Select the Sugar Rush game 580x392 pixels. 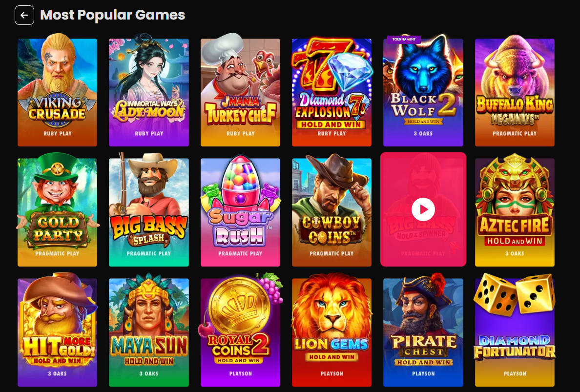pos(240,212)
